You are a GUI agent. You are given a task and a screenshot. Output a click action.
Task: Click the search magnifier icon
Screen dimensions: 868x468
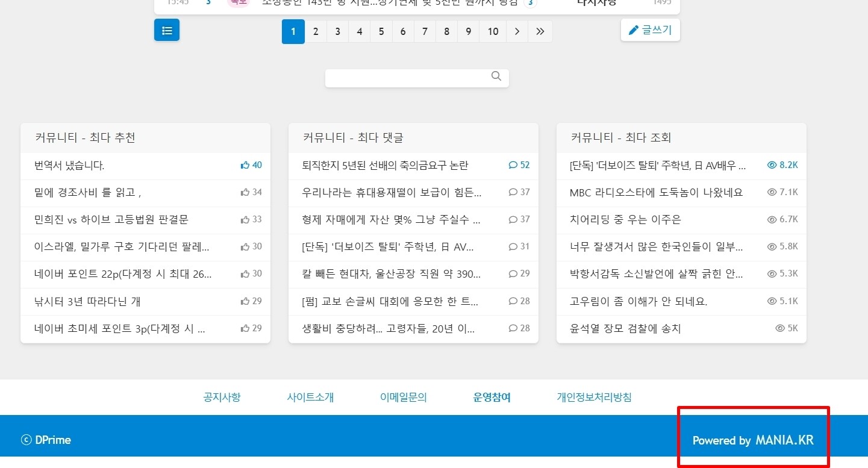(x=496, y=76)
